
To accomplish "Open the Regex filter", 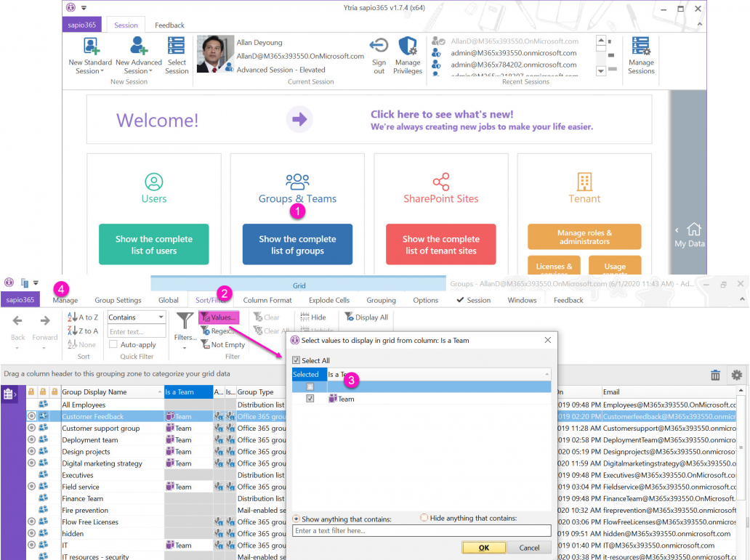I will [x=218, y=330].
